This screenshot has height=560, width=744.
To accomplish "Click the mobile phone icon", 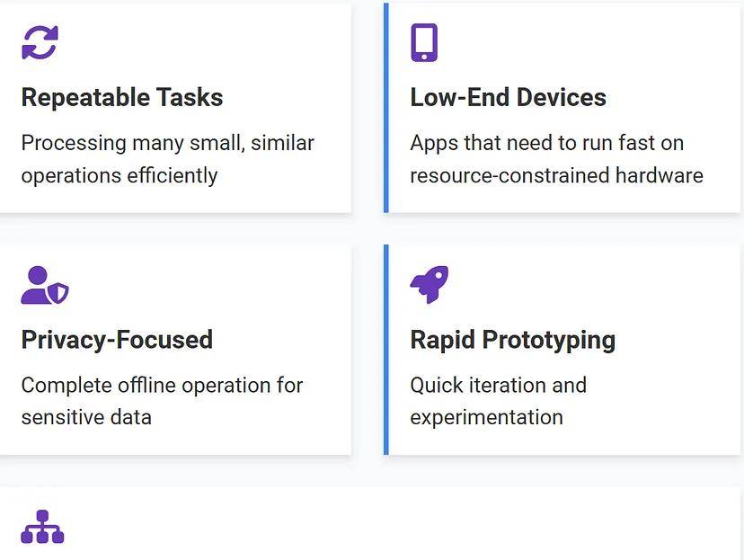I will pyautogui.click(x=424, y=42).
